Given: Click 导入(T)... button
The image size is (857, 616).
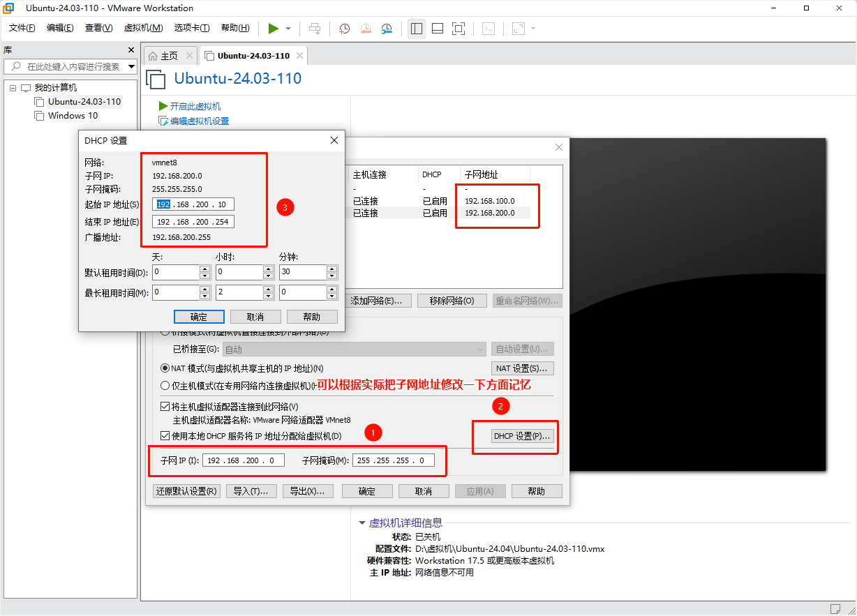Looking at the screenshot, I should [251, 491].
